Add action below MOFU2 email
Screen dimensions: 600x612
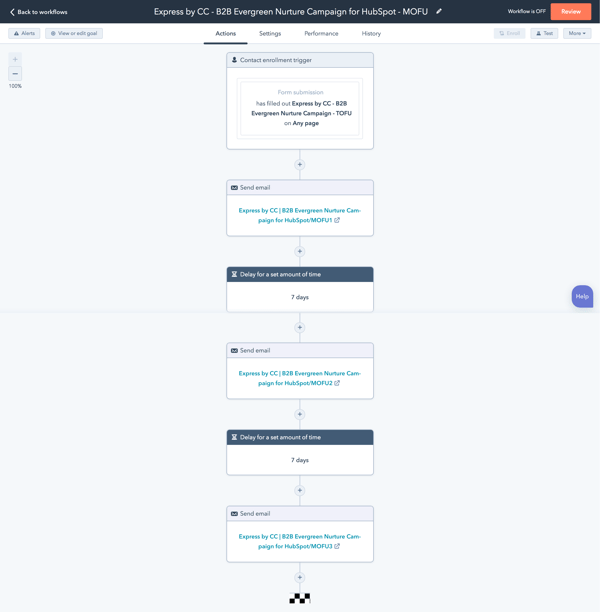300,414
